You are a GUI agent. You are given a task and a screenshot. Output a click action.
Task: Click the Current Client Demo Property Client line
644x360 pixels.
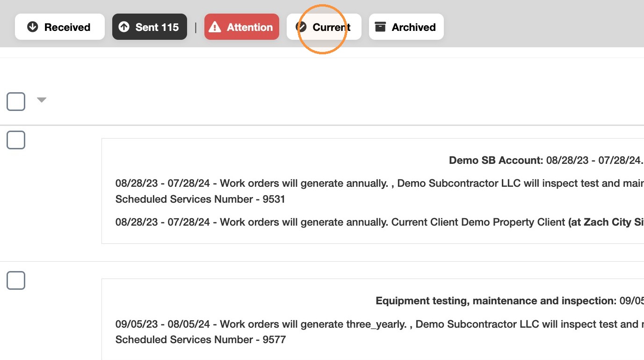point(380,222)
